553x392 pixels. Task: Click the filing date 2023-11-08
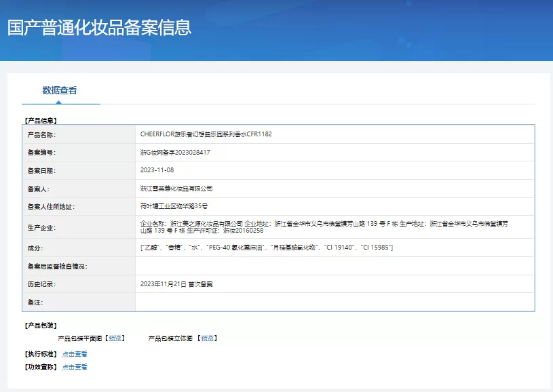(157, 170)
